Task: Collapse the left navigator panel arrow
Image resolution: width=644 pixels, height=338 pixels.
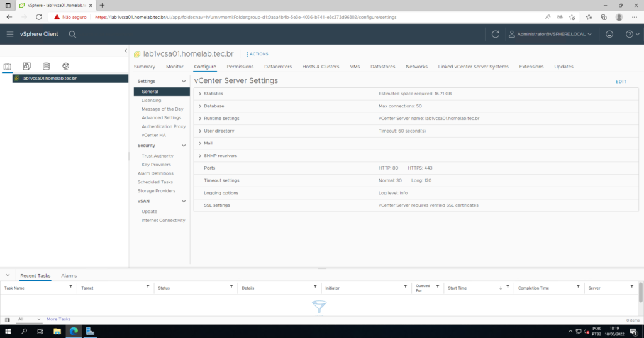Action: pyautogui.click(x=126, y=50)
